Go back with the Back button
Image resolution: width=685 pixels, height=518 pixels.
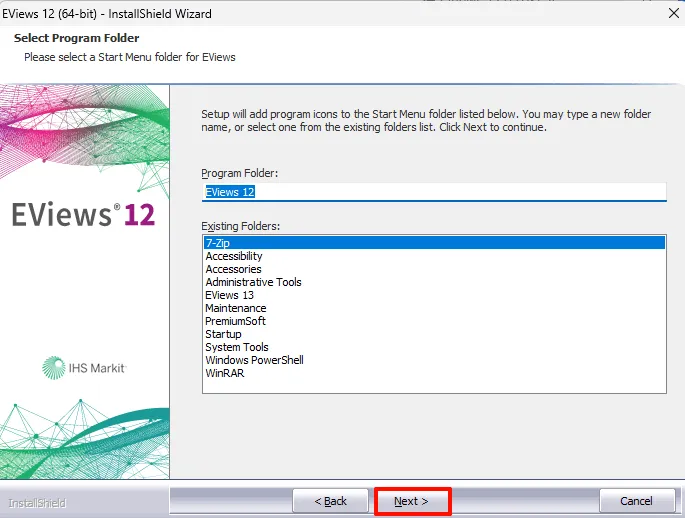click(330, 501)
